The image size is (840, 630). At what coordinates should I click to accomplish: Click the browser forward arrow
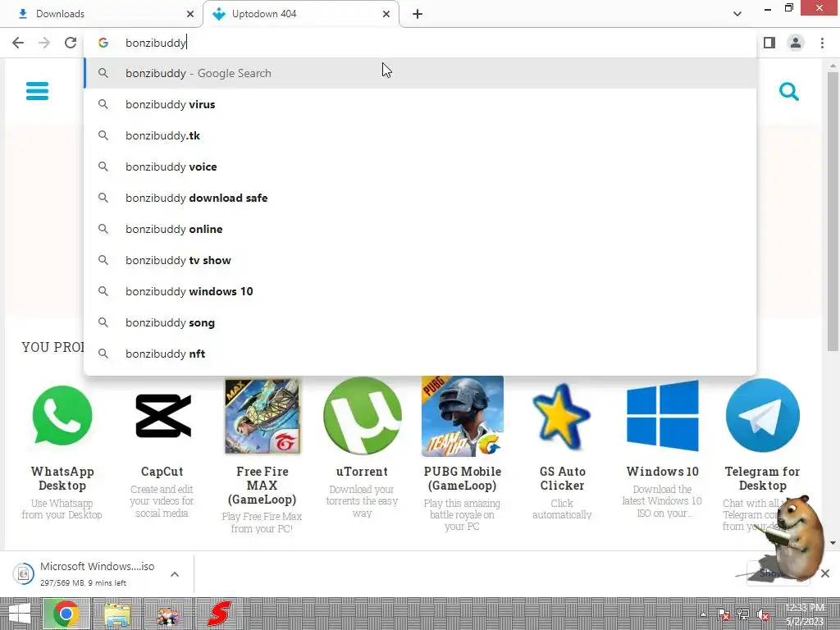[44, 43]
